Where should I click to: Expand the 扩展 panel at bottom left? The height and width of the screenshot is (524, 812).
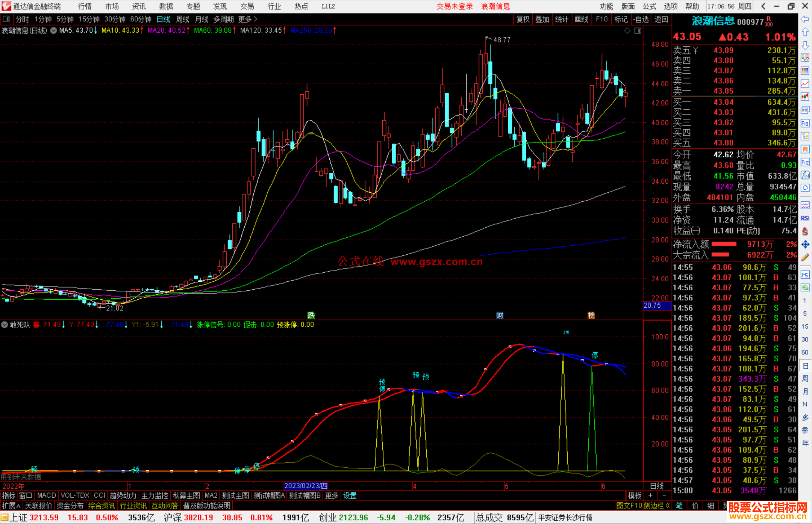pyautogui.click(x=11, y=506)
